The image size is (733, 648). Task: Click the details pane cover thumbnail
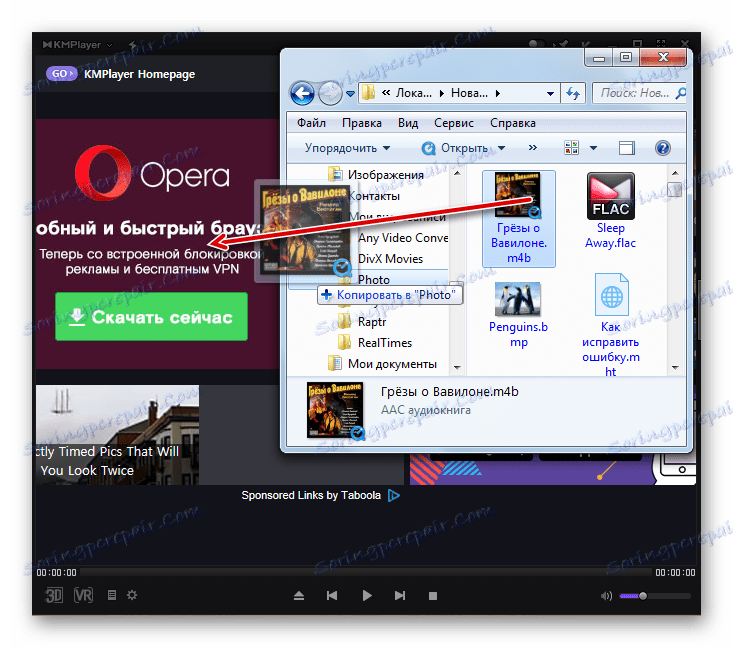click(x=335, y=410)
